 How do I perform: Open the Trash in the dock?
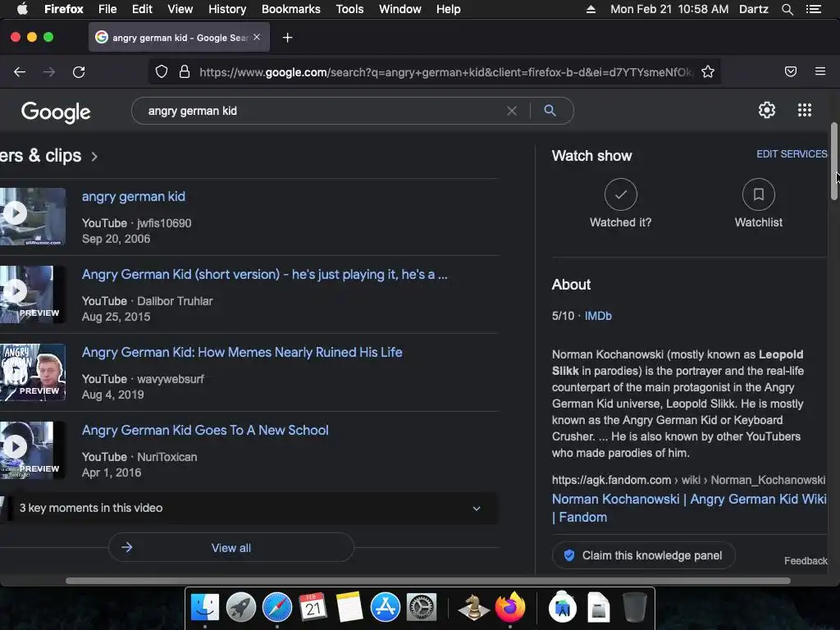click(x=634, y=607)
